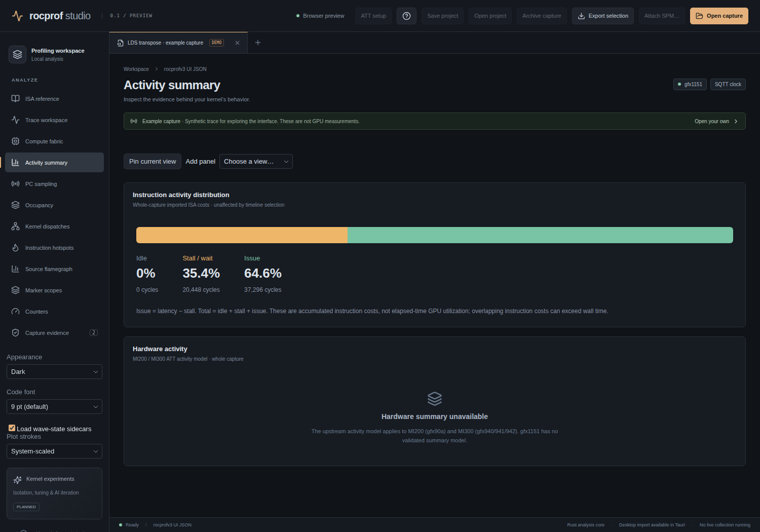Select the LDS transpose example capture tab
This screenshot has width=760, height=532.
[x=178, y=43]
